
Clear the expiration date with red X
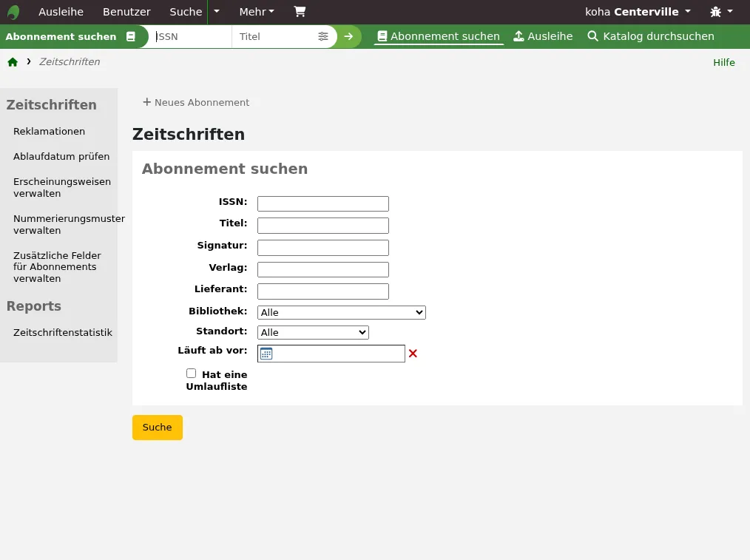click(413, 354)
